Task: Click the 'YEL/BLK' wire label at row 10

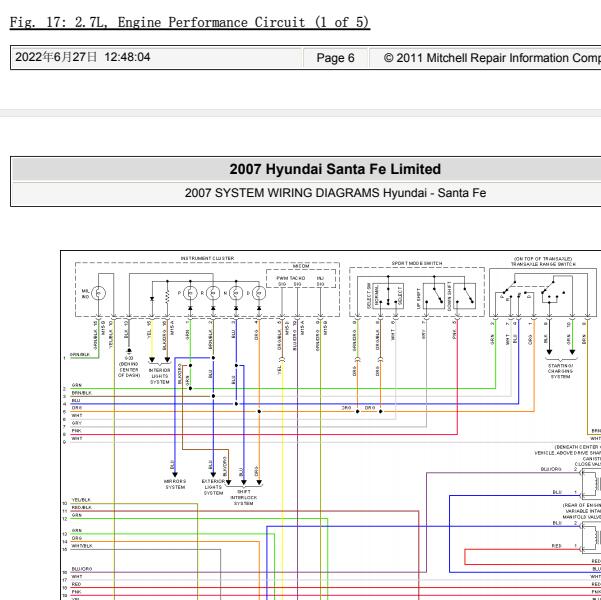Action: (x=81, y=500)
